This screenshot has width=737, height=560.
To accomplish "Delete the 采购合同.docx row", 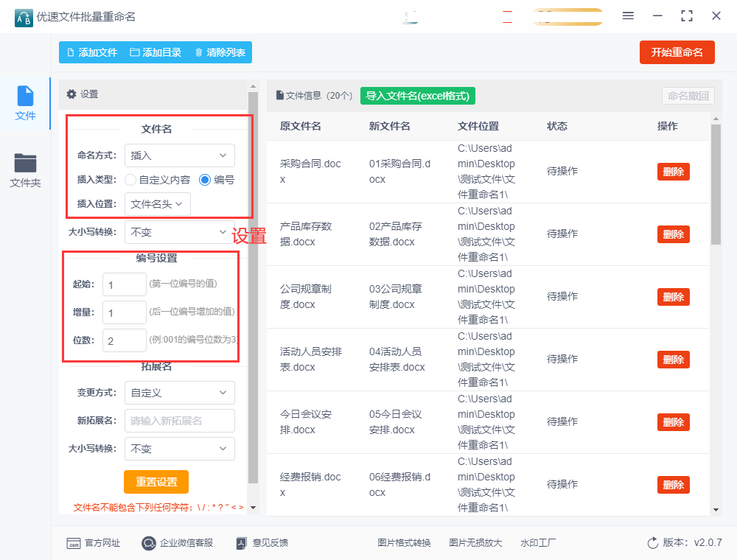I will 673,172.
